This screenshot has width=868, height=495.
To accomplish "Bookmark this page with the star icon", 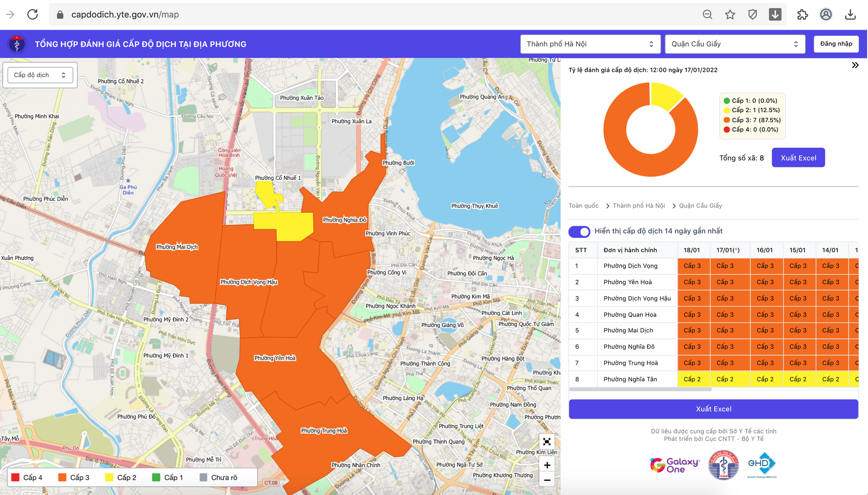I will tap(730, 14).
